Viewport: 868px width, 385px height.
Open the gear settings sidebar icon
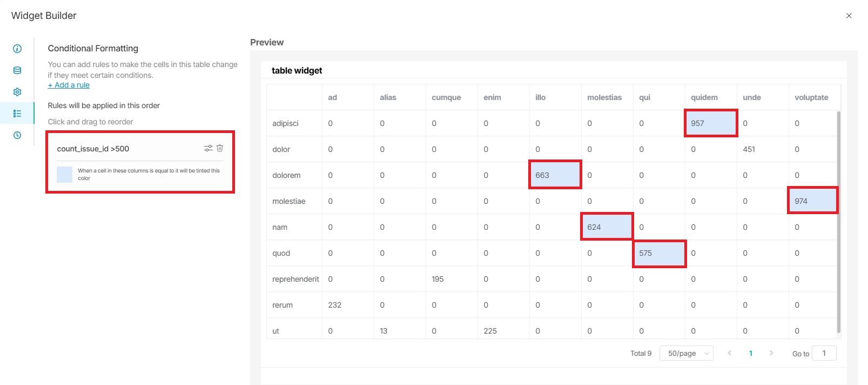(17, 92)
